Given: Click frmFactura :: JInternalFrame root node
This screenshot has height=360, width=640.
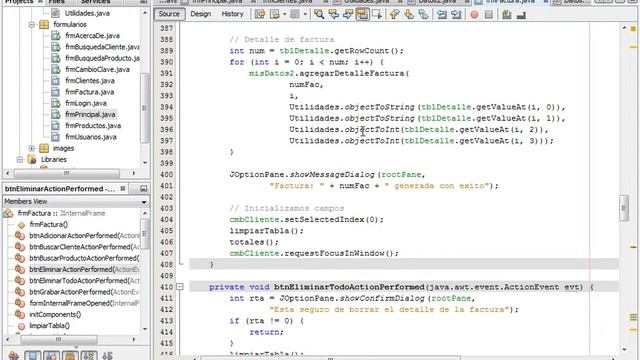Looking at the screenshot, I should tap(61, 213).
